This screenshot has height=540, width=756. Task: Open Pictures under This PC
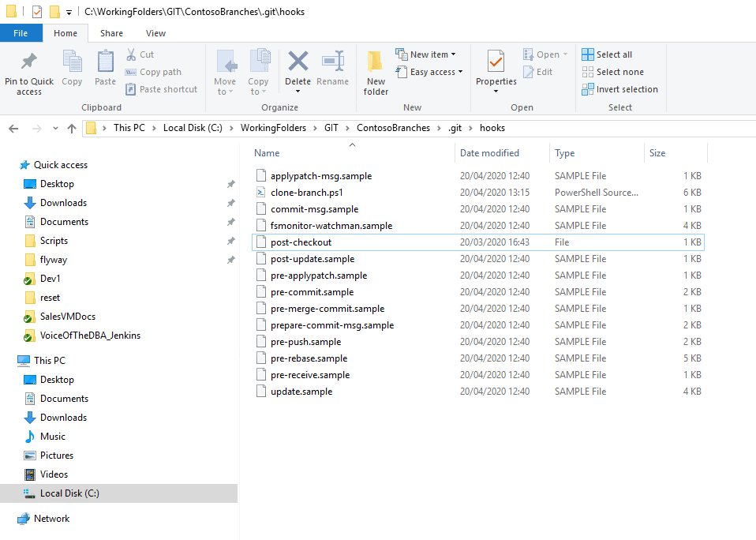click(57, 456)
